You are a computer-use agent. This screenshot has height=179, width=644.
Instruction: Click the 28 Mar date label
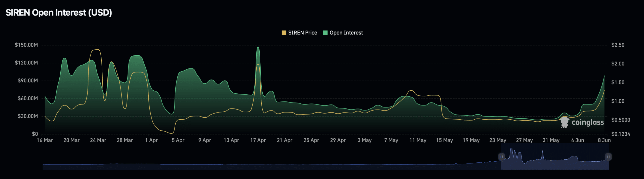[x=125, y=140]
